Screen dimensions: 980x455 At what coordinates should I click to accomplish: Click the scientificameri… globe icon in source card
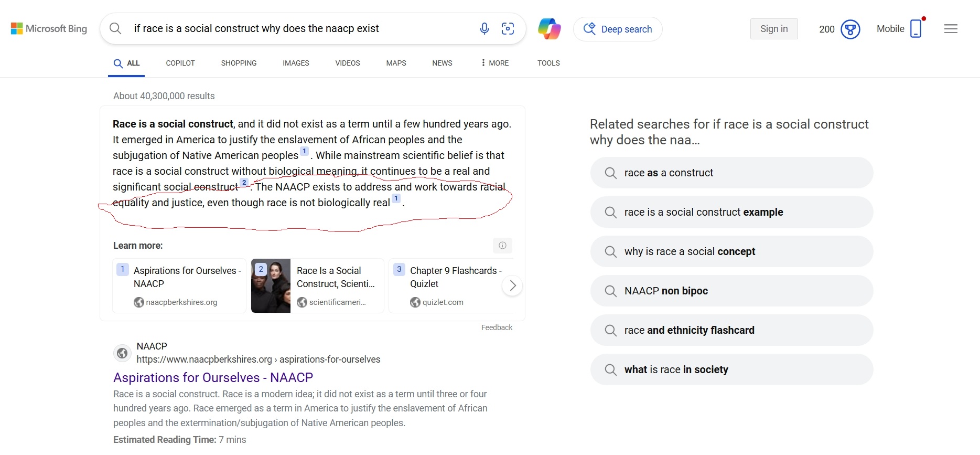tap(302, 302)
